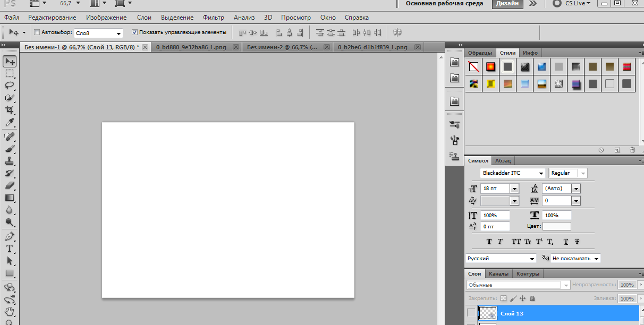Select the Horizontal Type tool

(x=10, y=249)
